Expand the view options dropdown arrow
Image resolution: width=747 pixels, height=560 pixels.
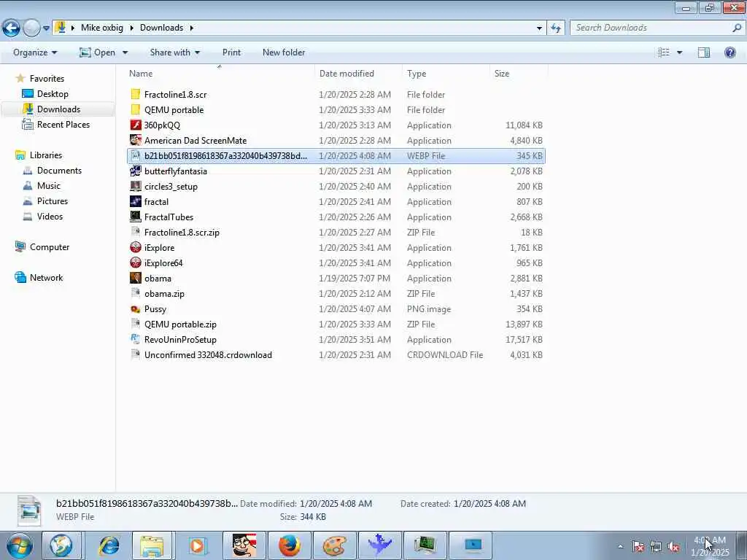point(679,52)
